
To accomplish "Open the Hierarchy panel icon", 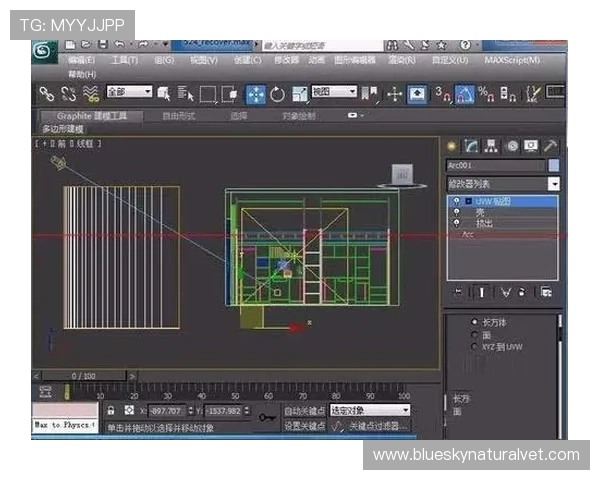I will tap(491, 146).
